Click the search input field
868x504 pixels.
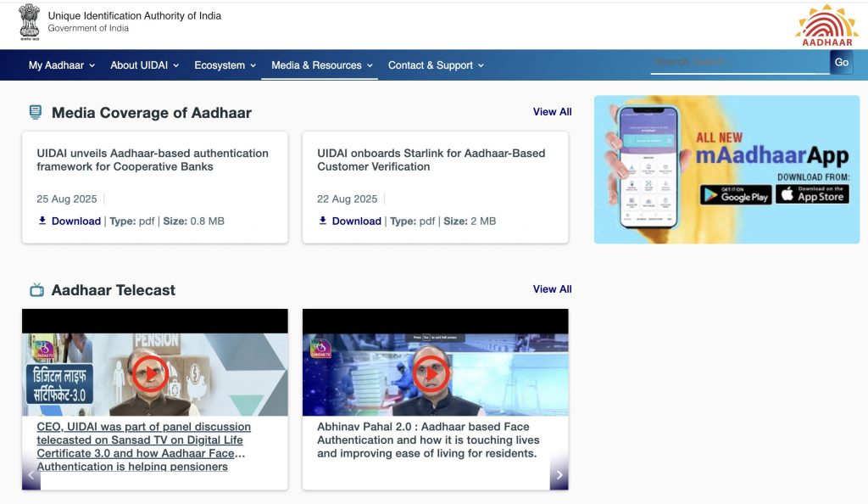tap(739, 62)
